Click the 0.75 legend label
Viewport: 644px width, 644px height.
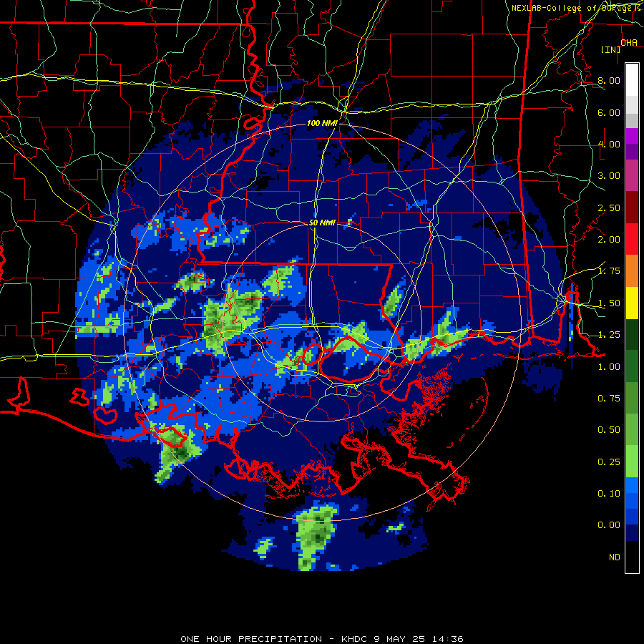(x=609, y=399)
